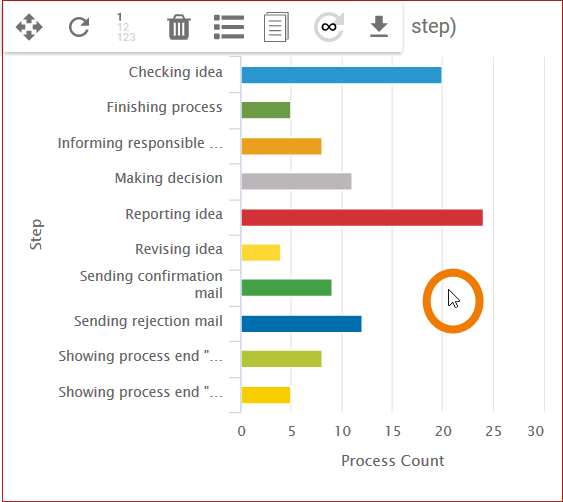Toggle the infinity auto-refresh icon

329,27
